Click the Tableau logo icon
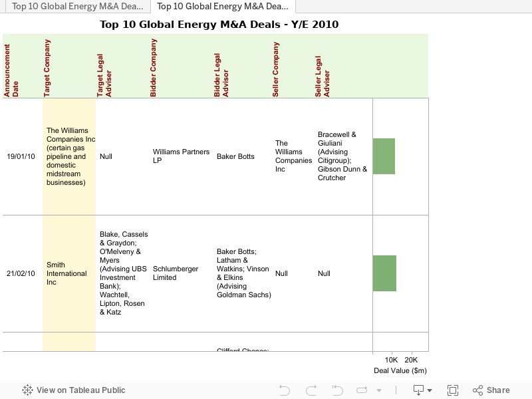 [x=28, y=390]
